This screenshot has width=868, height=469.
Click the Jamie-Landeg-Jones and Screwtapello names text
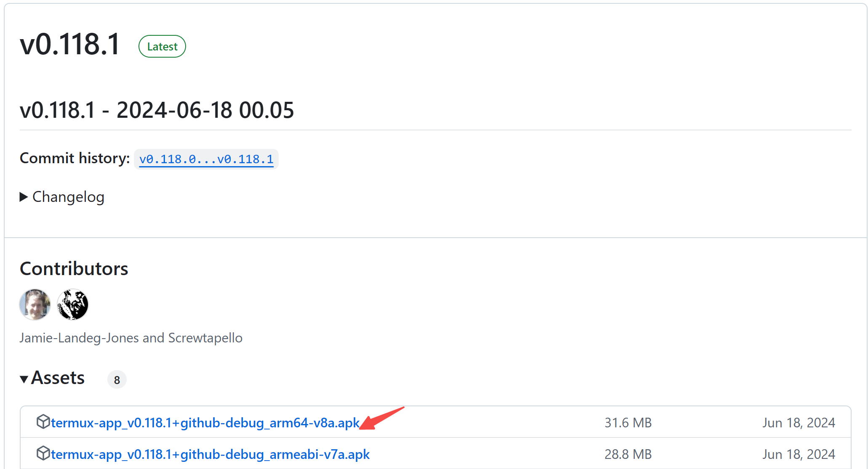(x=131, y=338)
